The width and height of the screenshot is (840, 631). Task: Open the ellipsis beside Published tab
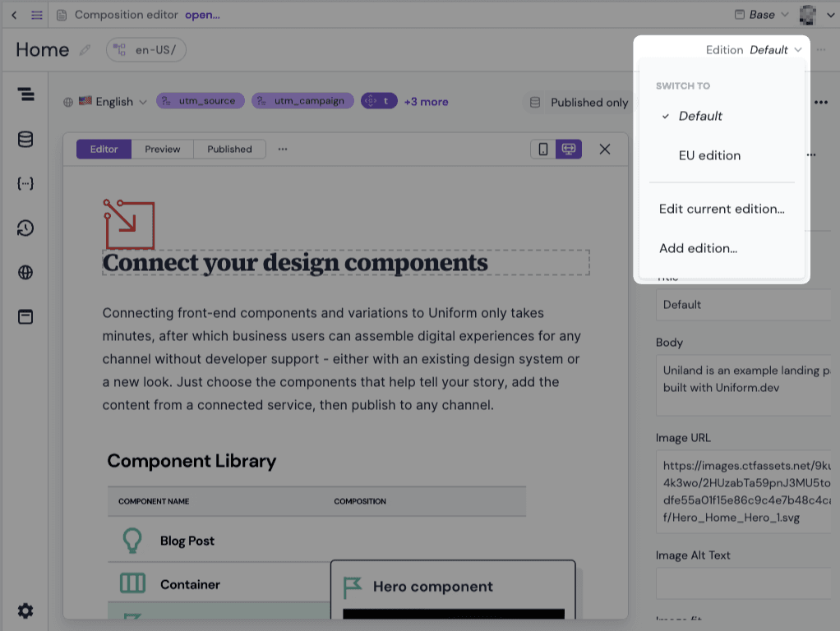tap(283, 149)
